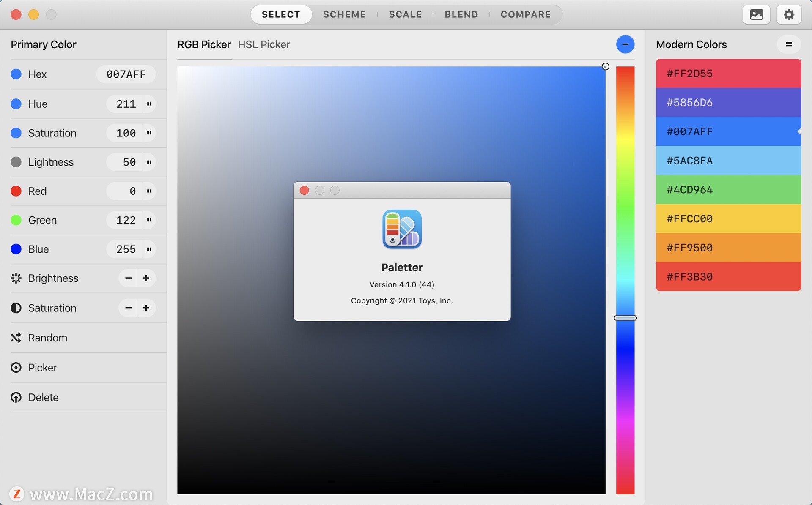Click the Primary Color heading
This screenshot has height=505, width=812.
click(44, 44)
